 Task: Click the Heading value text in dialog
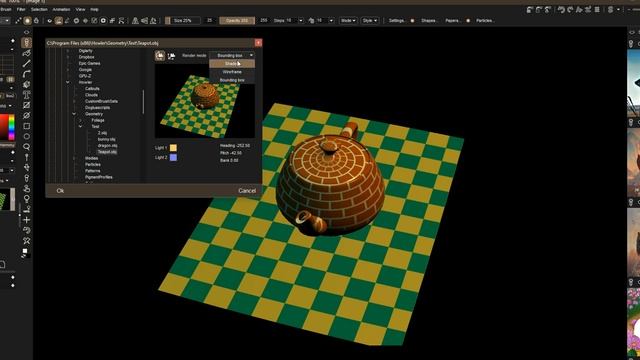pos(235,146)
